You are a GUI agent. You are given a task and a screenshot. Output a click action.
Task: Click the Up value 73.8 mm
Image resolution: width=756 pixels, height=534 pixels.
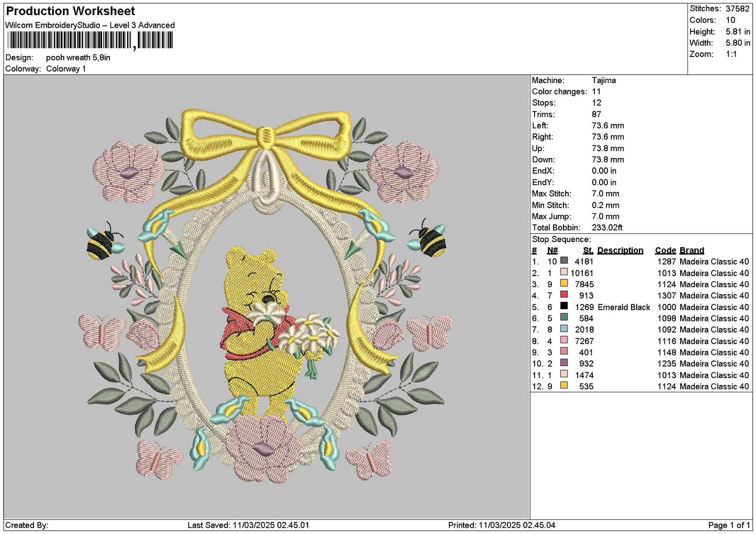(x=608, y=149)
